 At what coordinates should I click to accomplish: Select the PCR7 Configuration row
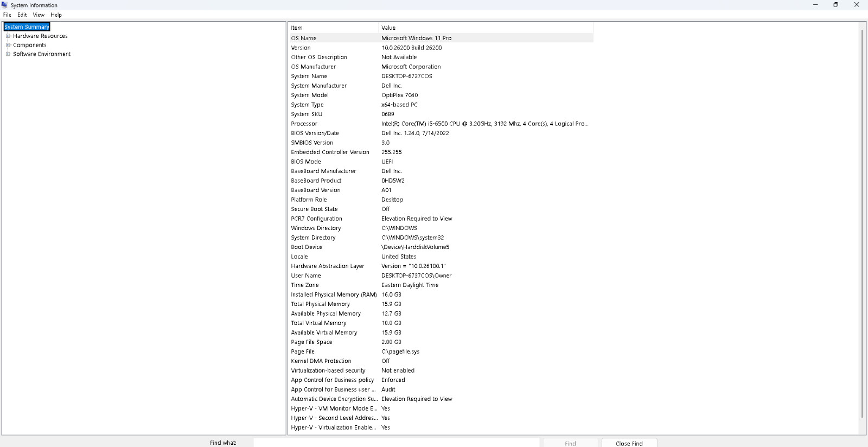click(x=441, y=219)
